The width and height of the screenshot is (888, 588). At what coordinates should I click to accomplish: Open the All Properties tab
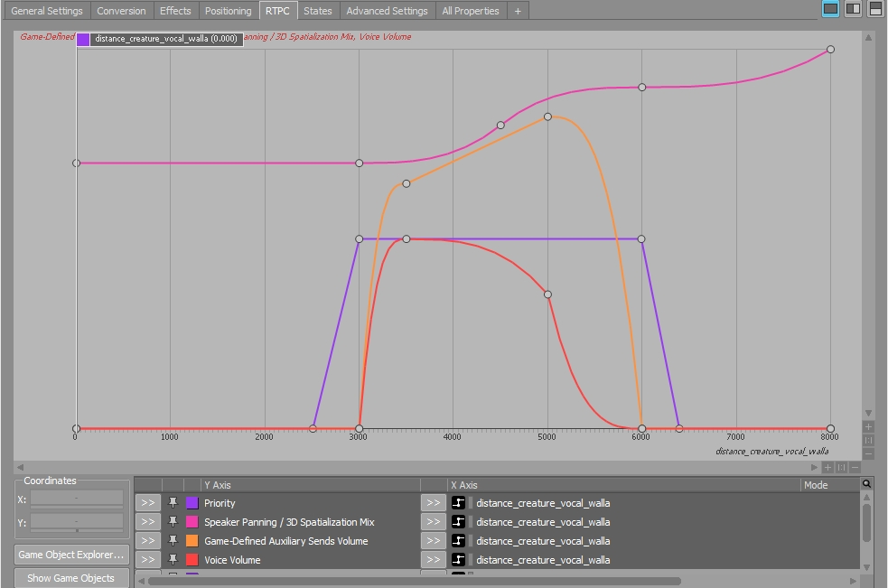tap(471, 11)
